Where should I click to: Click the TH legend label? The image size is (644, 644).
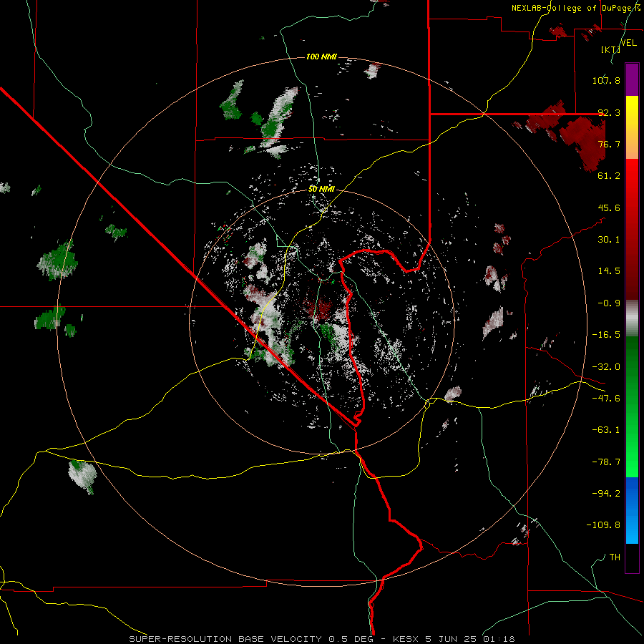[x=615, y=557]
